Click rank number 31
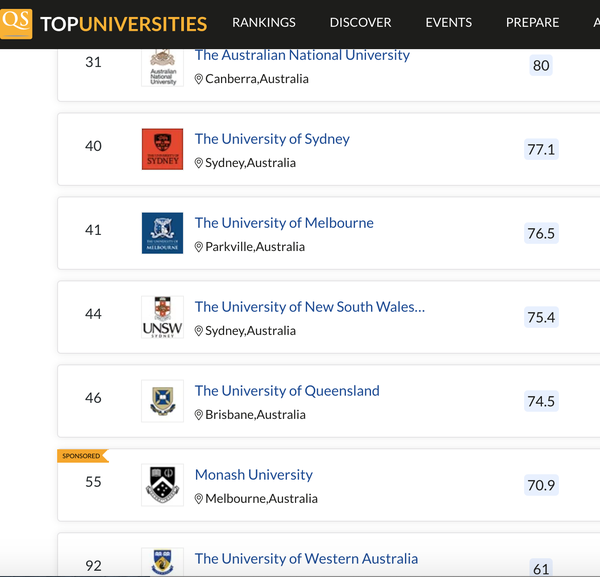The height and width of the screenshot is (577, 600). coord(93,62)
